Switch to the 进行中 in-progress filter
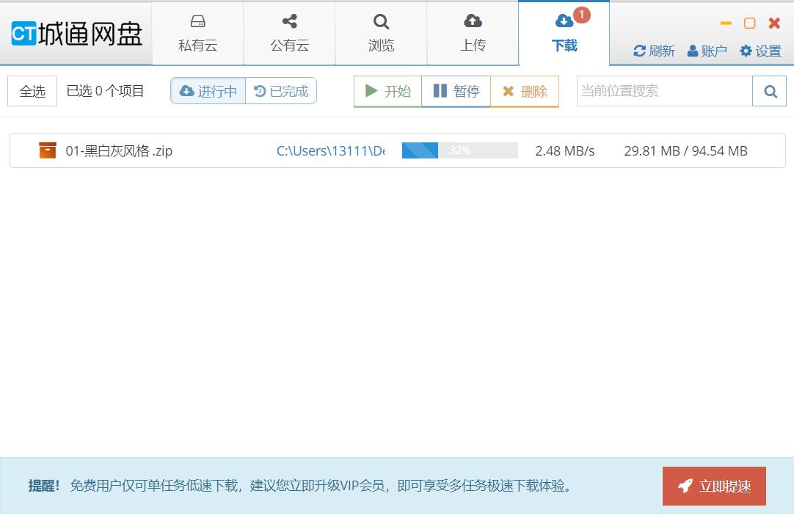The image size is (794, 532). [208, 90]
